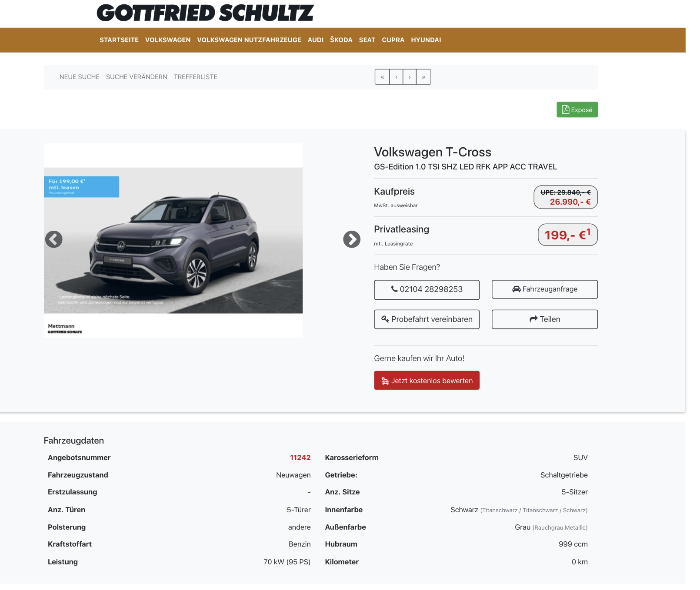Select Hyundai from the top navigation
Image resolution: width=700 pixels, height=590 pixels.
(426, 40)
